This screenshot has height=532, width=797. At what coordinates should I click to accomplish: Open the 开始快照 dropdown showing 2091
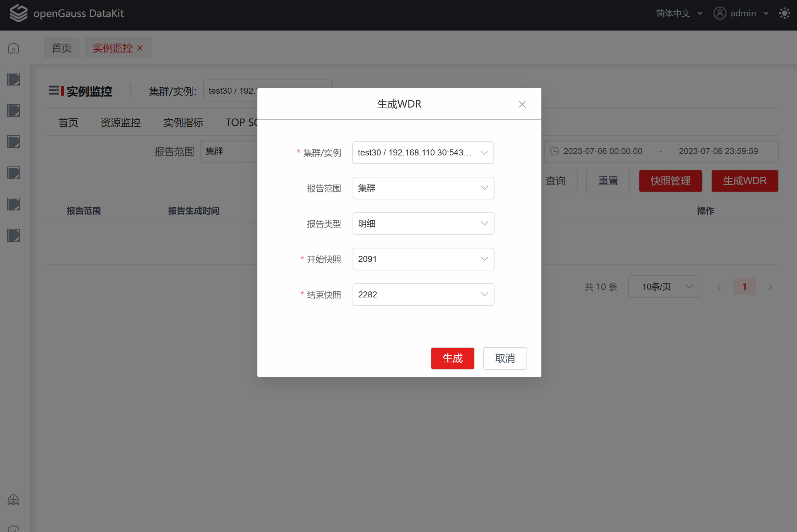tap(423, 259)
